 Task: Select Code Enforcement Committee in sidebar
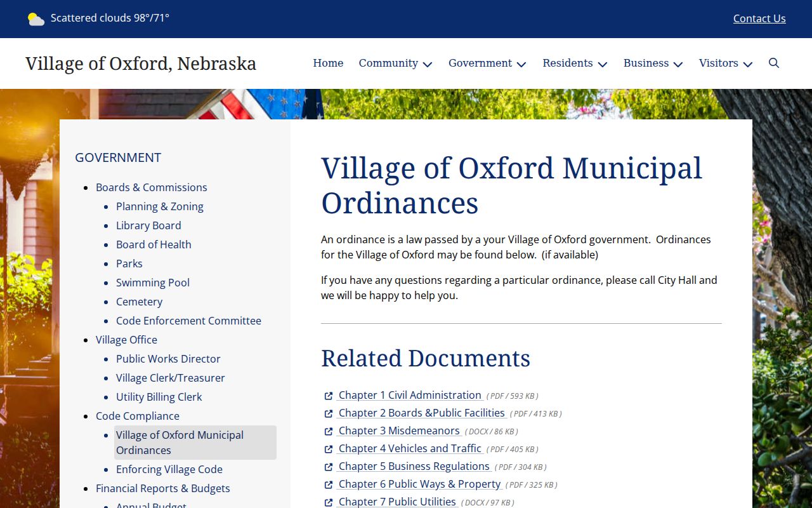pos(188,321)
